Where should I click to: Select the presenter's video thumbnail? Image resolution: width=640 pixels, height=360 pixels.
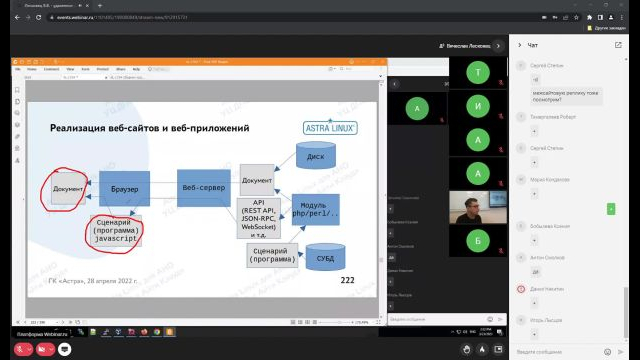[x=478, y=207]
